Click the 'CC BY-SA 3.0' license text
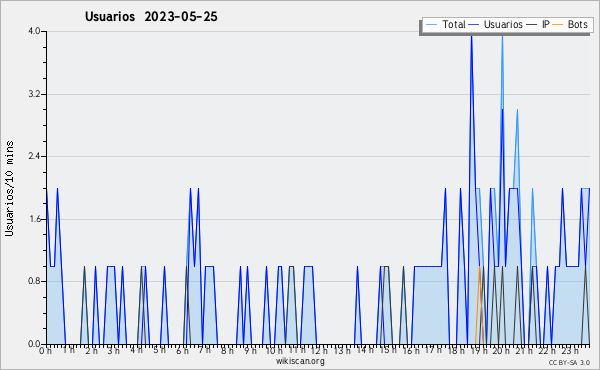 coord(569,362)
